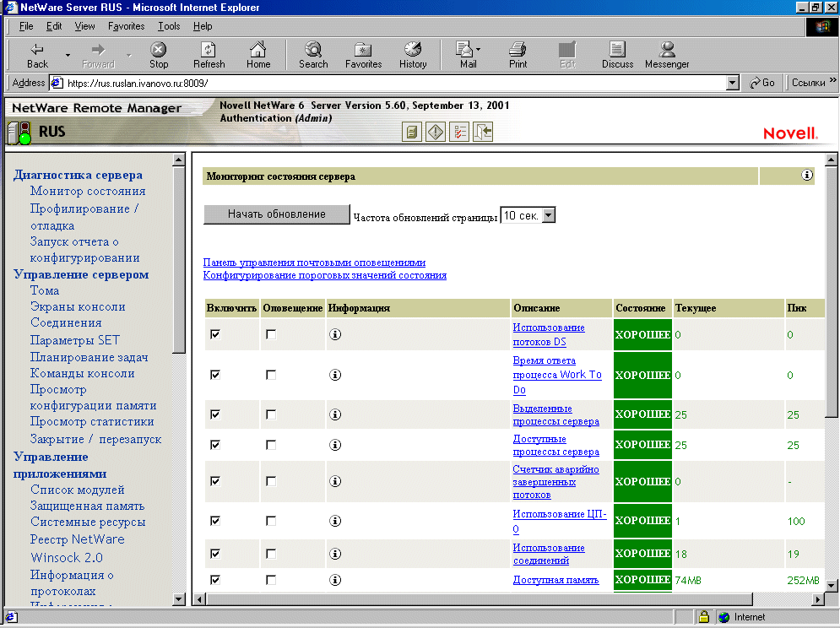Click the green ХОРОШЕЕ status cell for Доступная память

click(x=642, y=580)
